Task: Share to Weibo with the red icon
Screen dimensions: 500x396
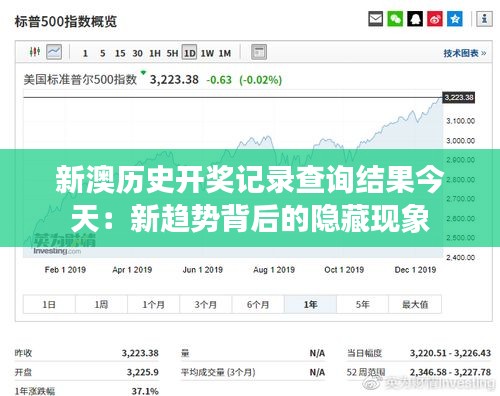Action: 435,19
